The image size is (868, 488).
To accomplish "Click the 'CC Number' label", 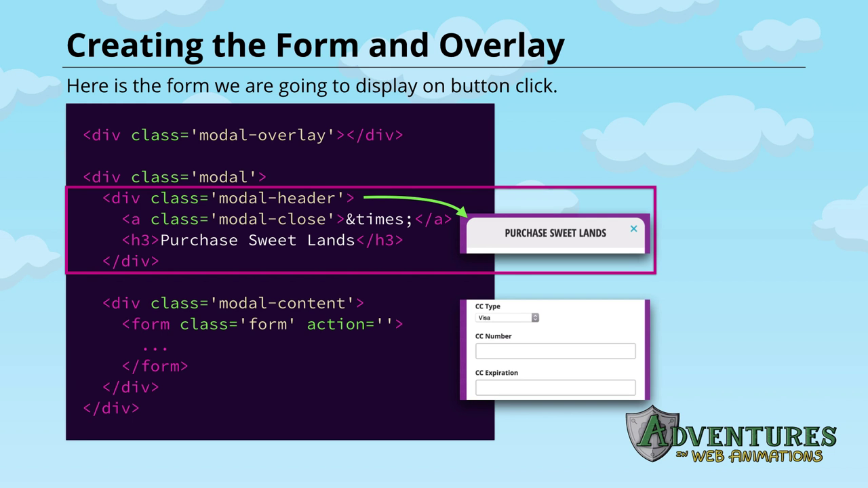I will click(x=493, y=336).
